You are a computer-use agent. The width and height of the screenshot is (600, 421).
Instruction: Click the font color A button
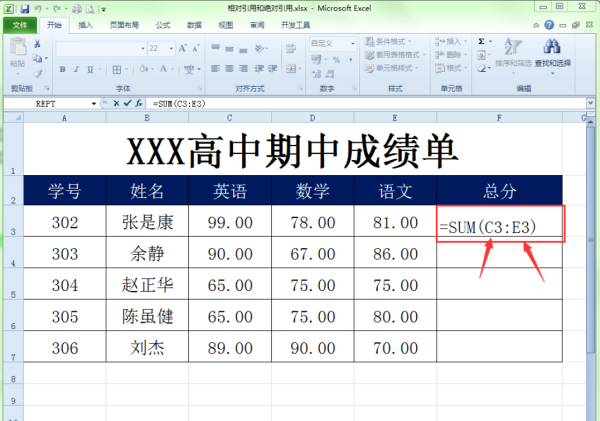(163, 69)
